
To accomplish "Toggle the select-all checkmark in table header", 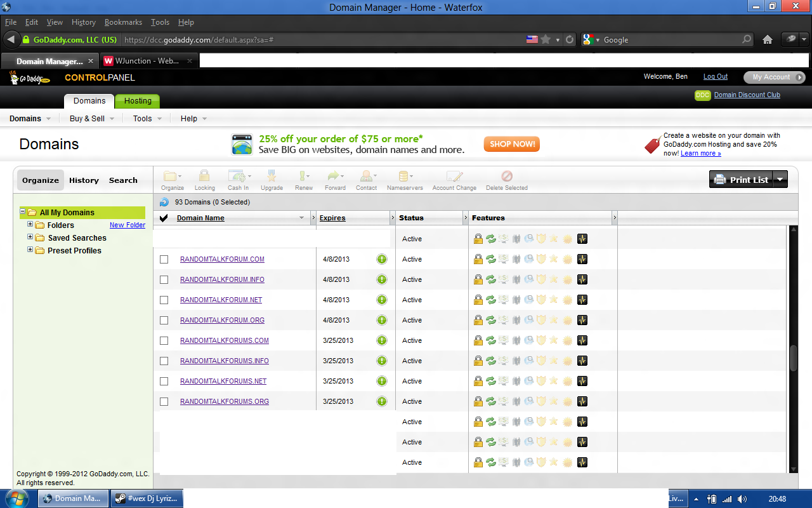I will click(x=164, y=218).
